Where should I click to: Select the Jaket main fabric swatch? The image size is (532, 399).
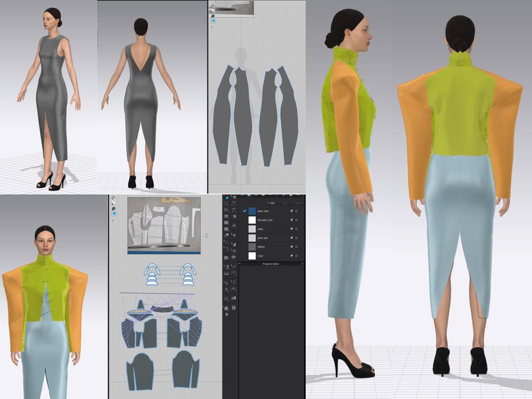[x=252, y=210]
